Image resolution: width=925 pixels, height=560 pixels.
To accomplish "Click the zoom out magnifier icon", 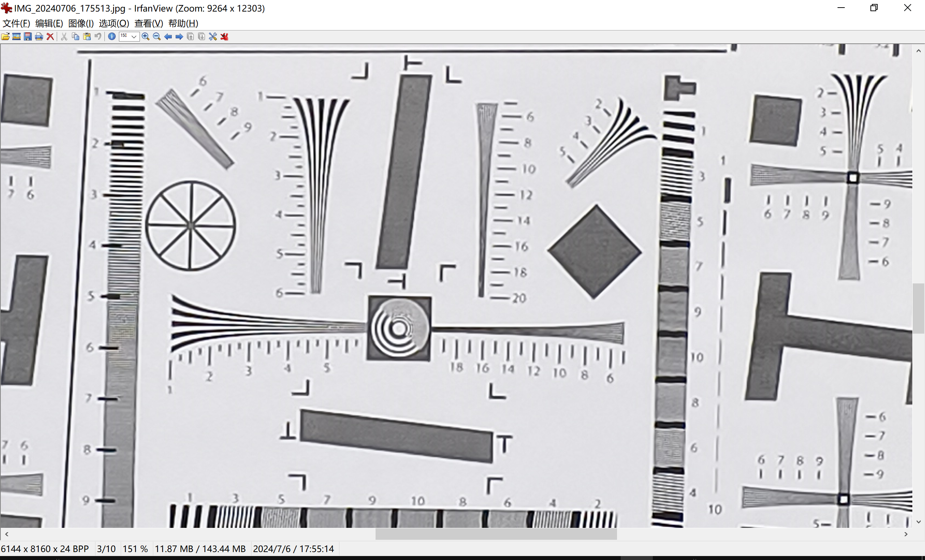I will coord(157,36).
